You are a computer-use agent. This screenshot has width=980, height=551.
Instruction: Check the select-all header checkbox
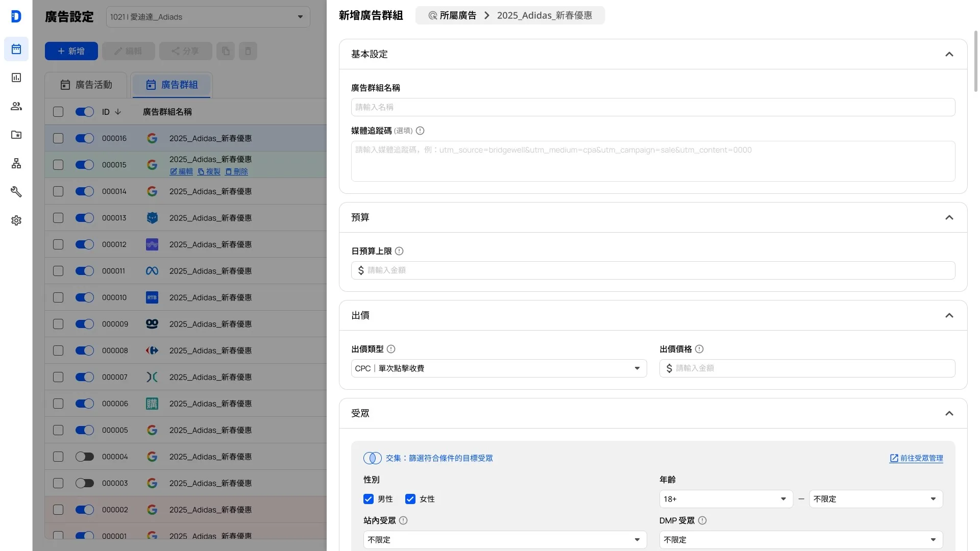point(58,112)
